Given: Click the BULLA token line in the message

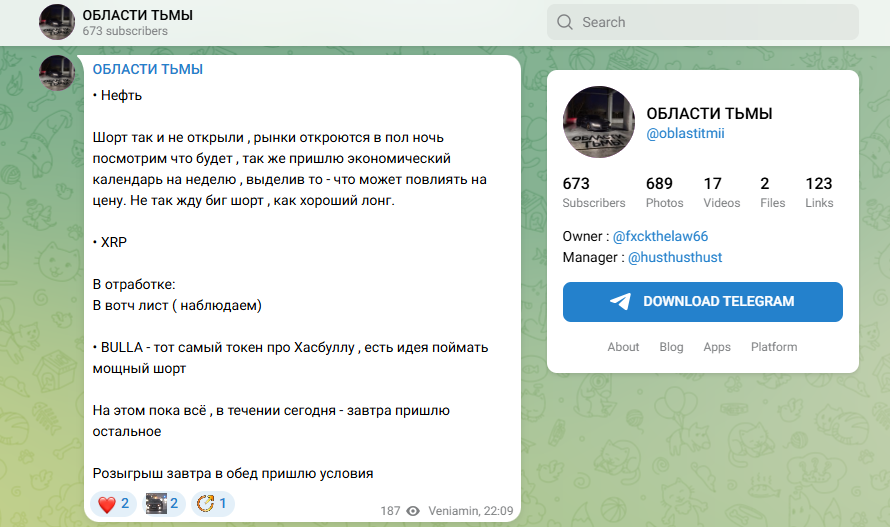Looking at the screenshot, I should [x=290, y=358].
